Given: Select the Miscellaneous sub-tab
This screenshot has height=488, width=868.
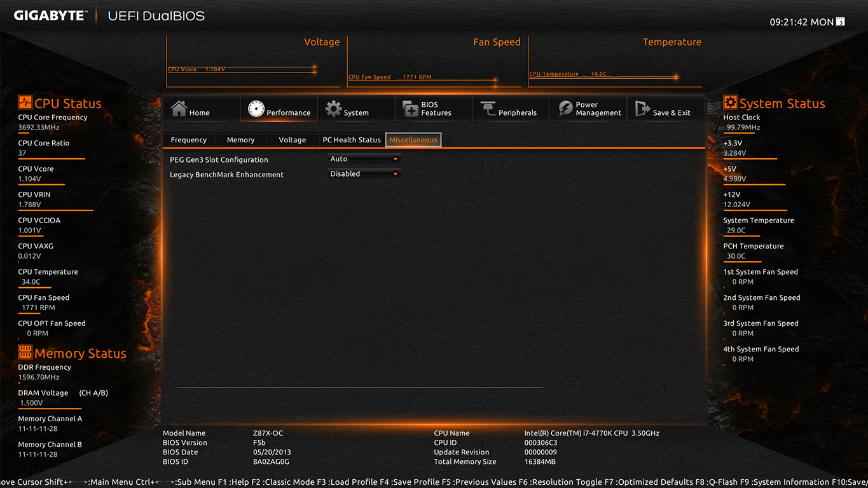Looking at the screenshot, I should click(x=413, y=140).
